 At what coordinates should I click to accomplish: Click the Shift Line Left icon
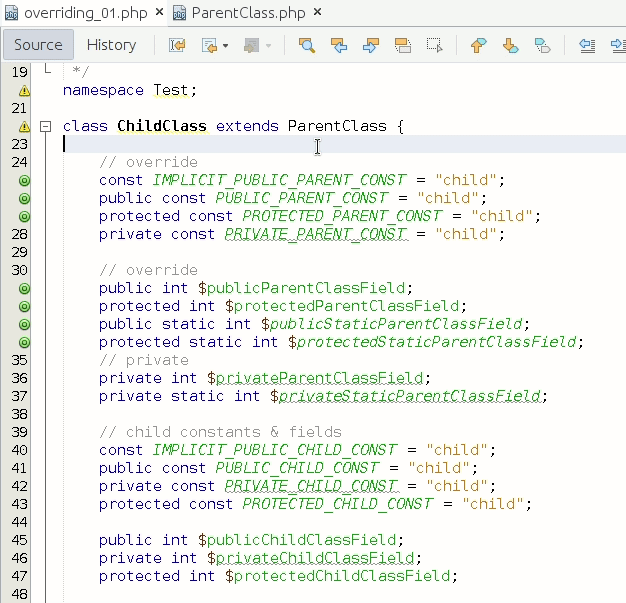click(587, 45)
